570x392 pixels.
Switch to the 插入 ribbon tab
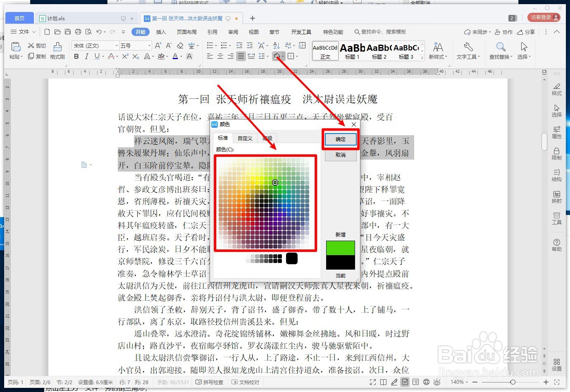click(161, 31)
